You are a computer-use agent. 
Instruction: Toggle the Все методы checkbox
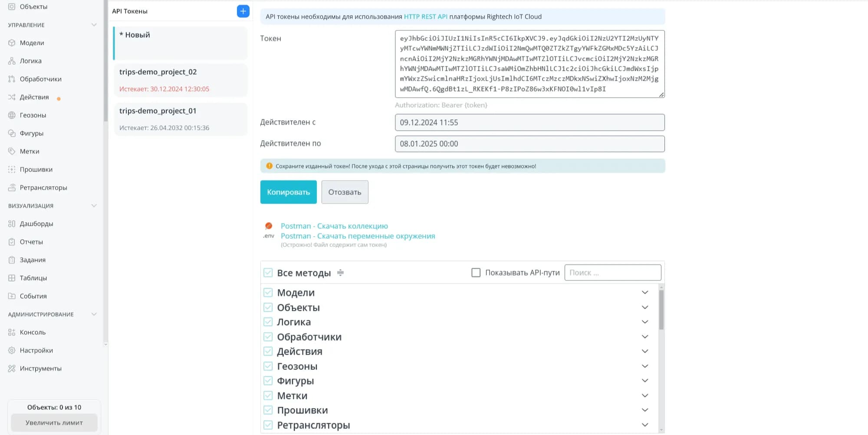[x=268, y=273]
